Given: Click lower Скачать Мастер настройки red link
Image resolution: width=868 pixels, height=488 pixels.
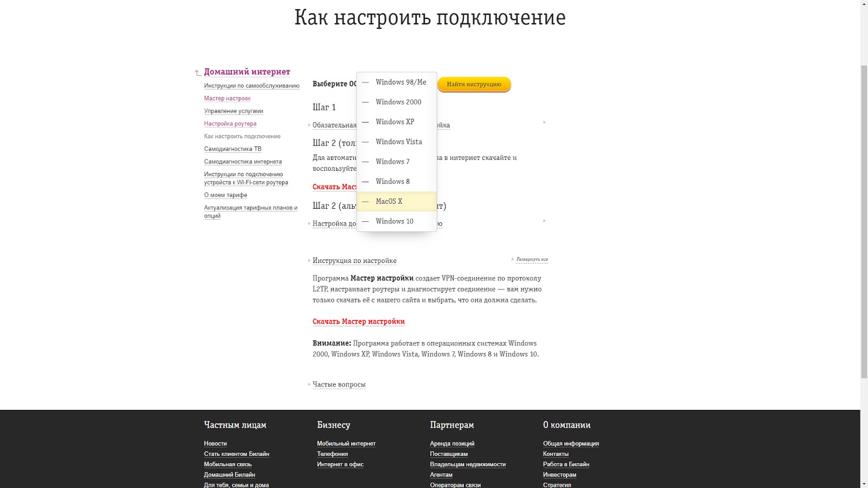Looking at the screenshot, I should [359, 322].
